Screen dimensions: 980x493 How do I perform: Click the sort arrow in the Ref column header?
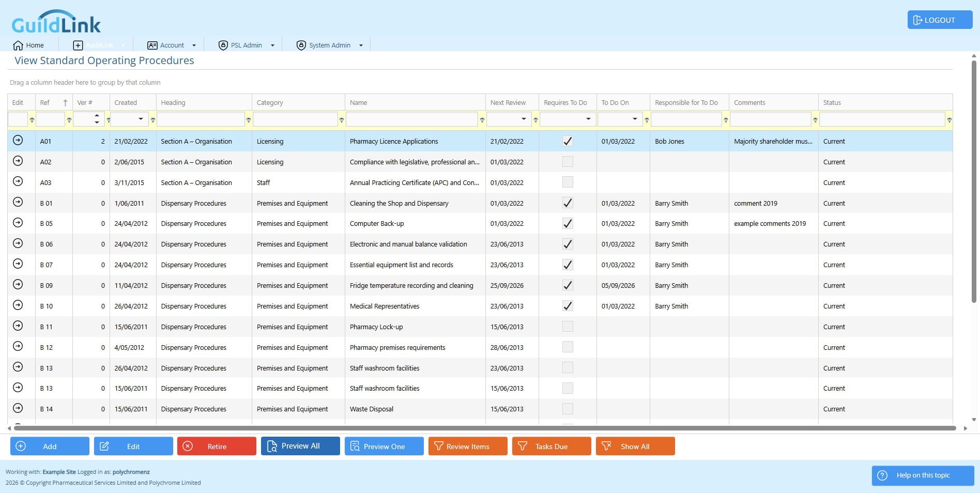(x=65, y=102)
